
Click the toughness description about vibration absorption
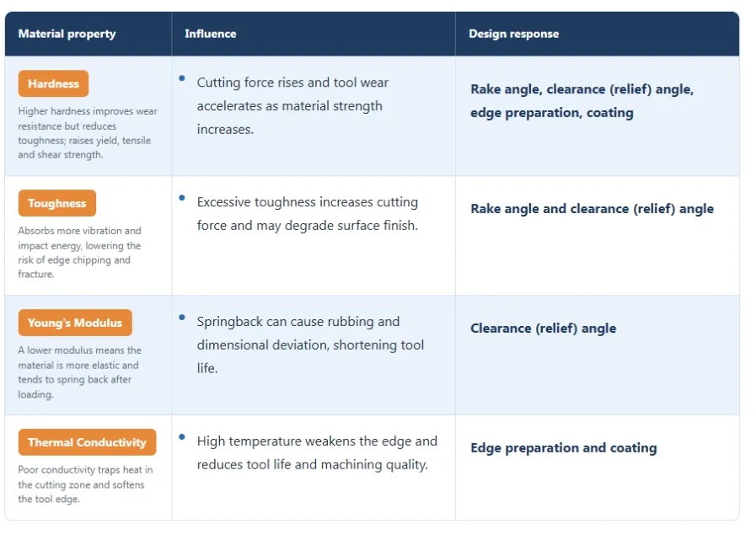point(79,252)
